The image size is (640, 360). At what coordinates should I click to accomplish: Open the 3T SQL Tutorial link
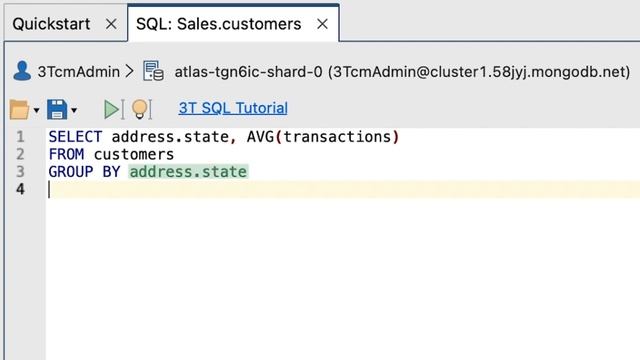tap(233, 108)
